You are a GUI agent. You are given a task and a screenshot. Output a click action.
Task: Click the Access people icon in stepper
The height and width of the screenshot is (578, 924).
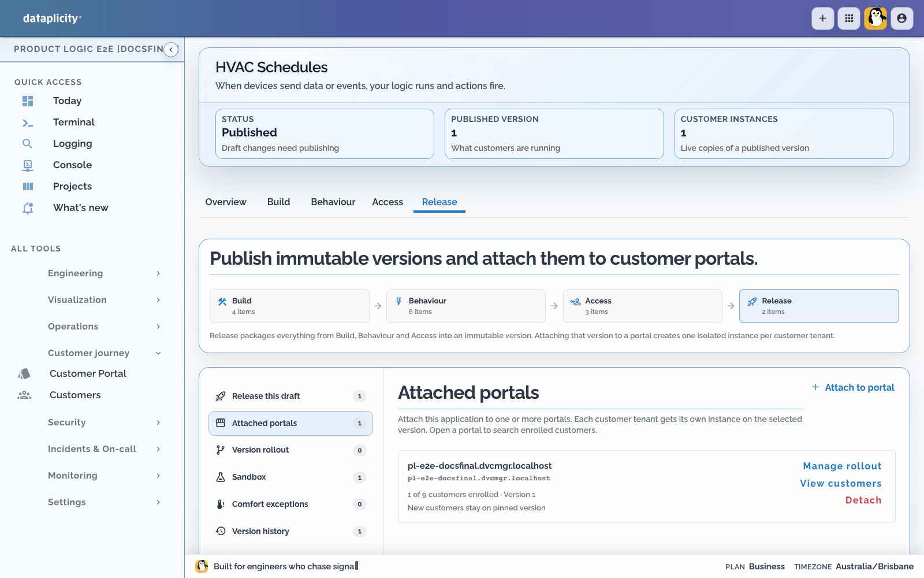click(576, 302)
